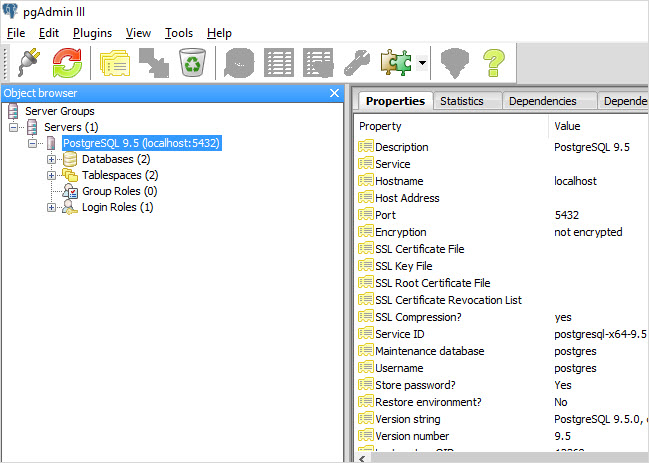Screen dimensions: 649x463
Task: Collapse the Servers (1) node
Action: click(14, 127)
